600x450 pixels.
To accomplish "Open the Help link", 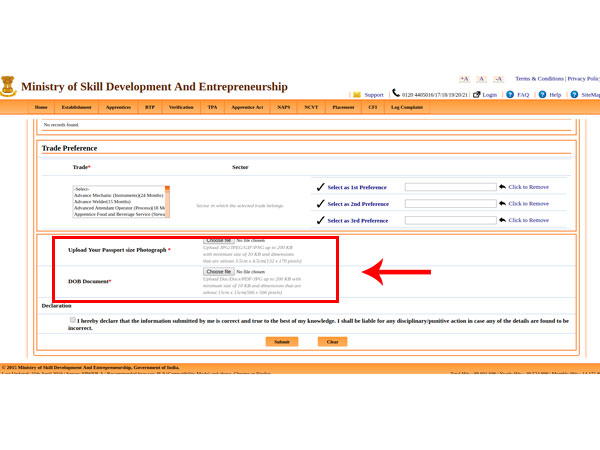I will pos(555,95).
